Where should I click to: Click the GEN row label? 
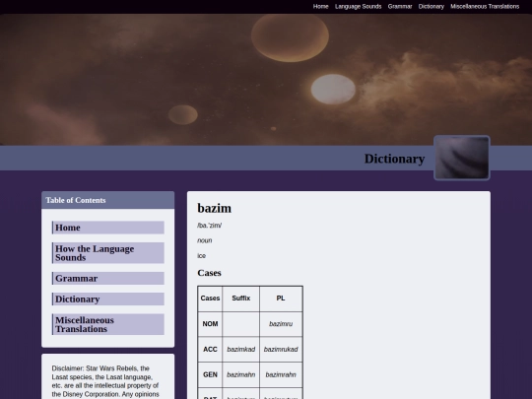210,375
